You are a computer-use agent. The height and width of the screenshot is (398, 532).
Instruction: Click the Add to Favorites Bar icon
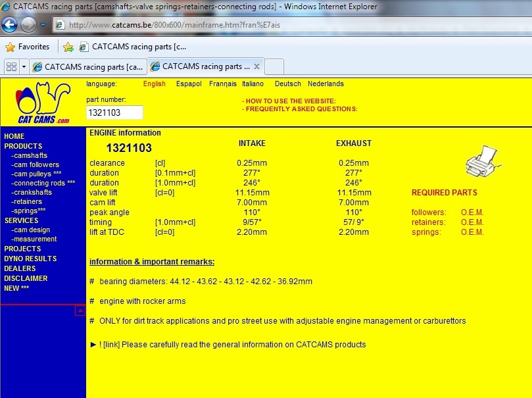(x=68, y=47)
